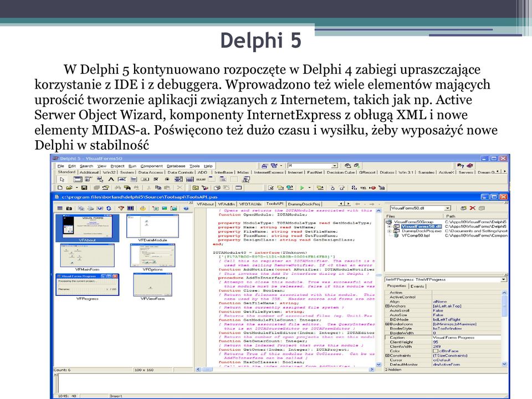Pick the OK Button component
532x399 pixels.
coord(145,180)
